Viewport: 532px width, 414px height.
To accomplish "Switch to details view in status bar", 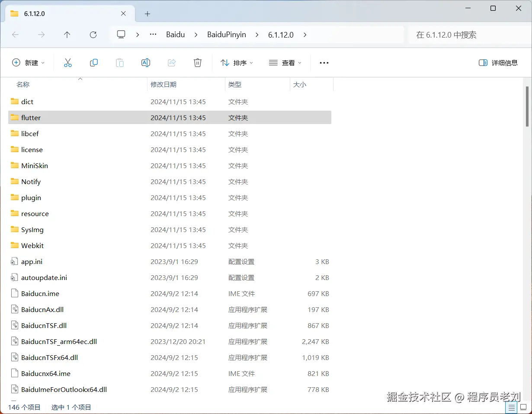I will (511, 407).
